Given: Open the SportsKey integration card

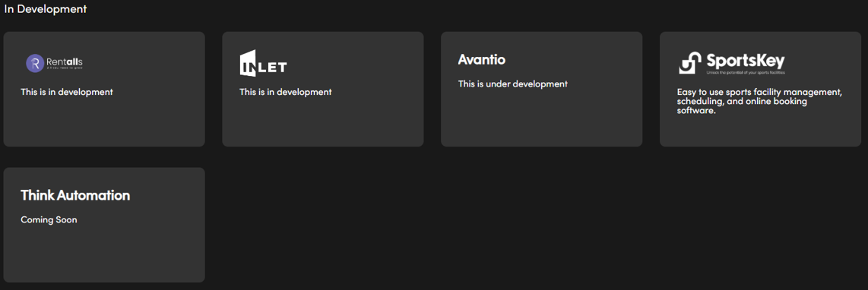Looking at the screenshot, I should [760, 89].
